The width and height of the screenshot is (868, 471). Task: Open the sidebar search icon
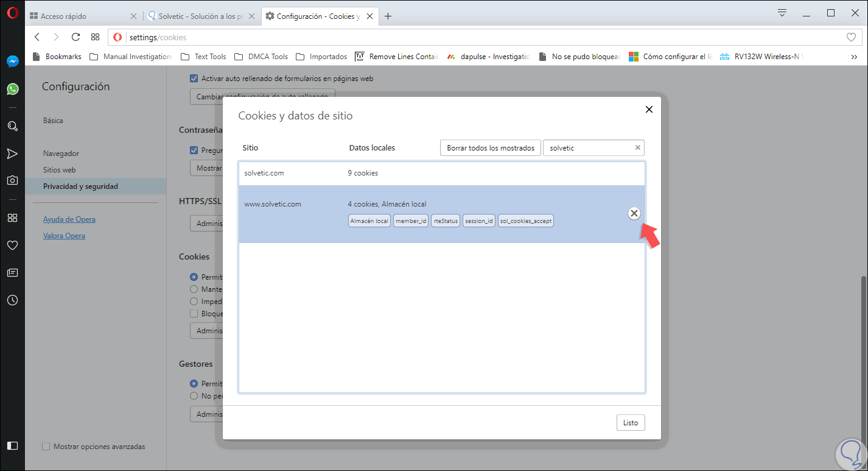point(13,126)
